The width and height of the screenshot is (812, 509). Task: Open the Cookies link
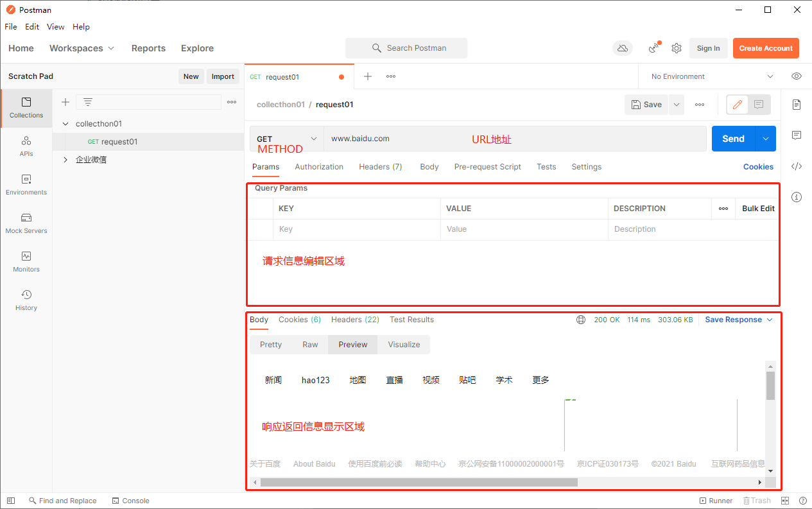click(758, 167)
